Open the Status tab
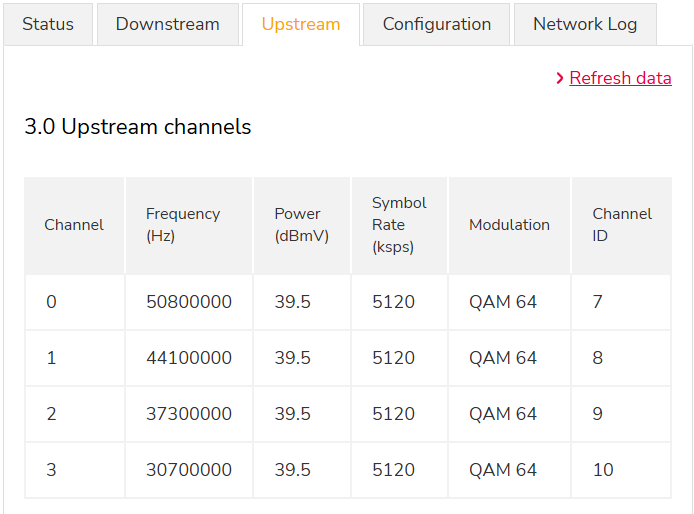The height and width of the screenshot is (514, 694). (x=48, y=24)
